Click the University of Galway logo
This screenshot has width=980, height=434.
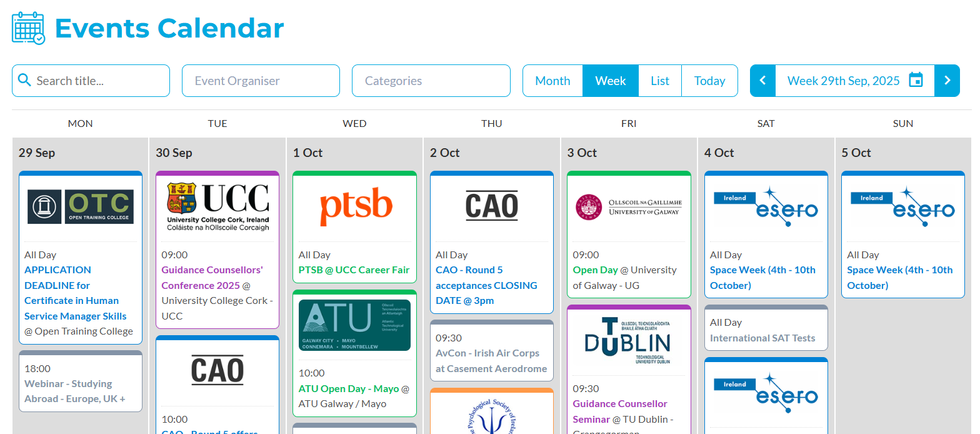(629, 207)
